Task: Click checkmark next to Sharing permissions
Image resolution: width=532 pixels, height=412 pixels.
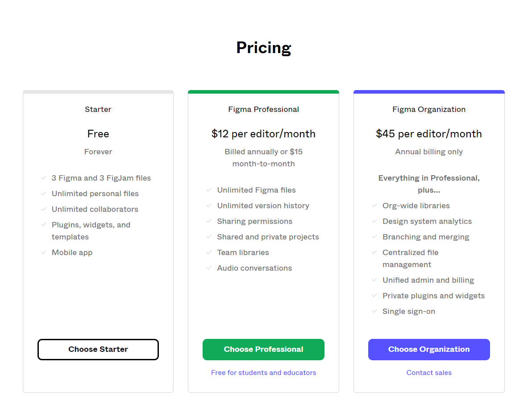Action: tap(209, 221)
